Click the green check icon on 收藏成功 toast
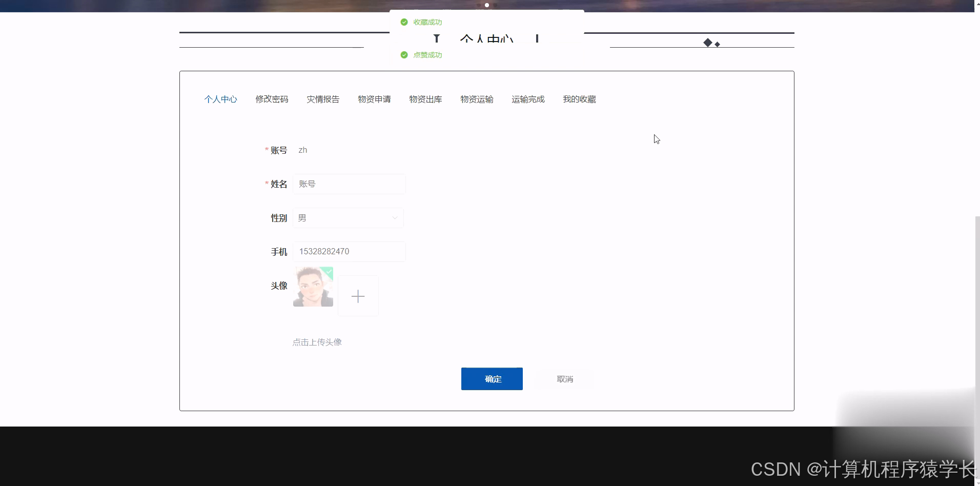 [x=404, y=22]
